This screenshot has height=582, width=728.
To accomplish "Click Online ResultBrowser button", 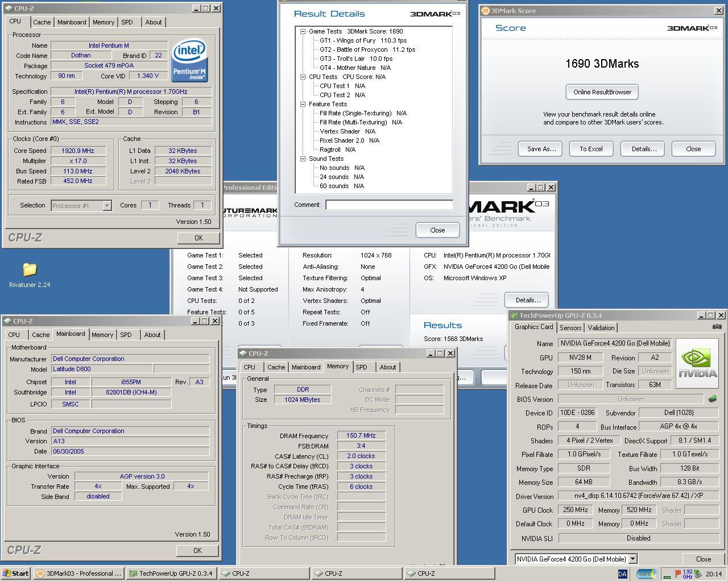I will (602, 92).
